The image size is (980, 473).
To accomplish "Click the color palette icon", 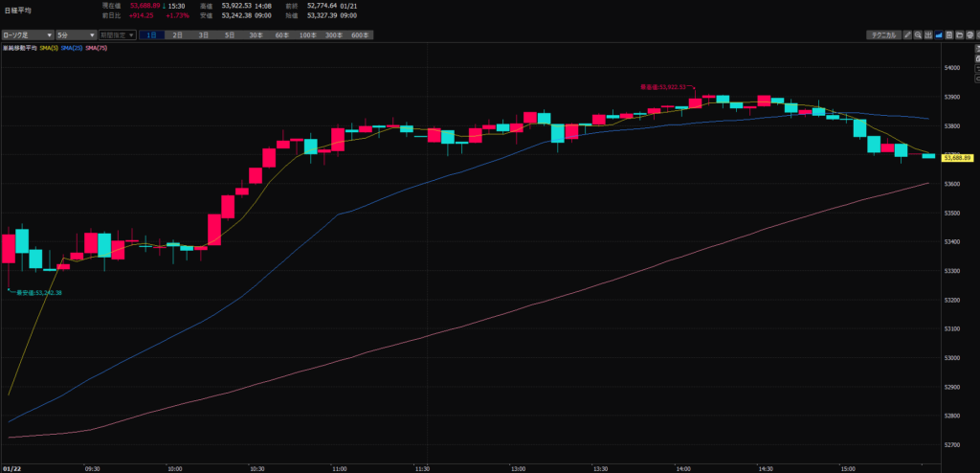I will click(x=971, y=34).
